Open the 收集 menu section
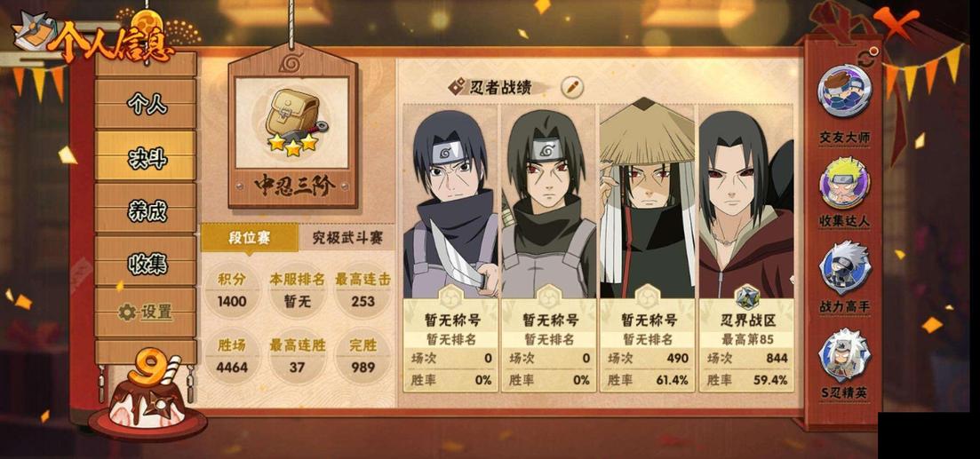The height and width of the screenshot is (459, 980). pyautogui.click(x=147, y=262)
